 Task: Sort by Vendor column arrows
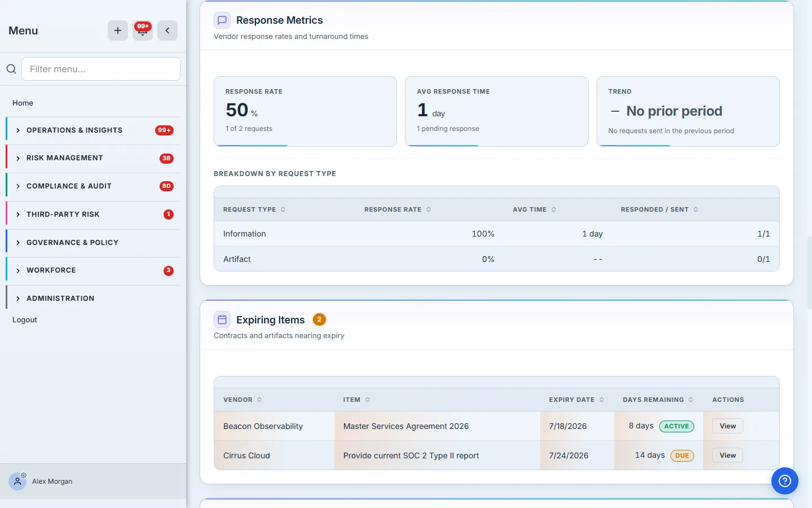tap(259, 400)
